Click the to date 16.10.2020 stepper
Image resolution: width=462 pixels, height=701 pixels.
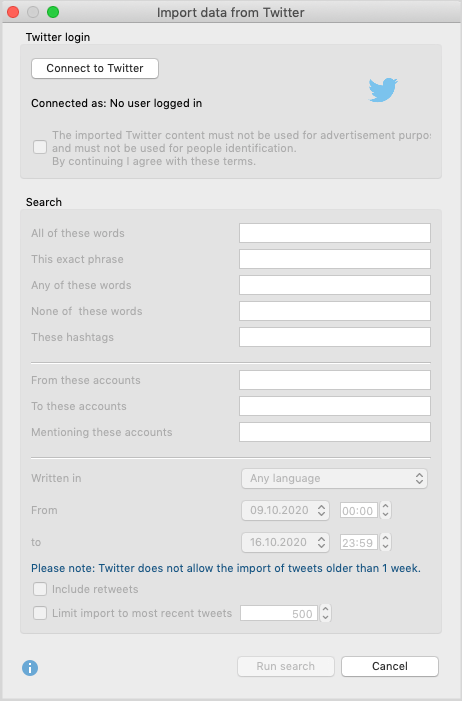coord(321,543)
